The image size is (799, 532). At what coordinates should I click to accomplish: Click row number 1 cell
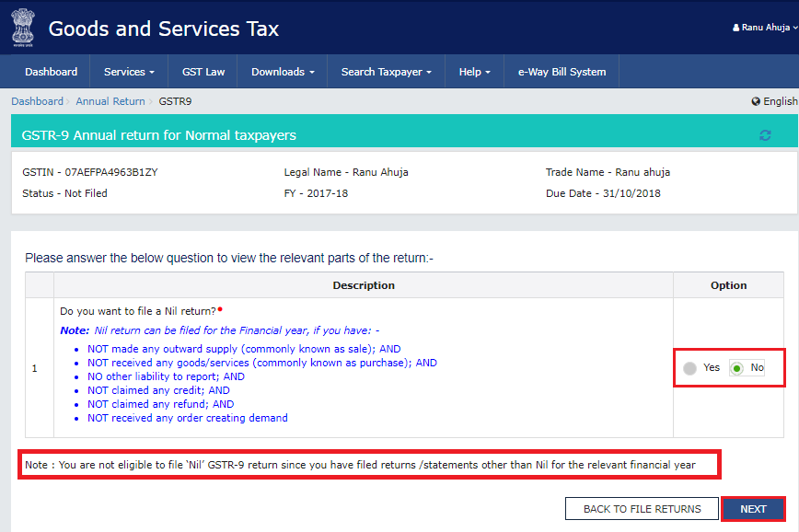(x=35, y=368)
